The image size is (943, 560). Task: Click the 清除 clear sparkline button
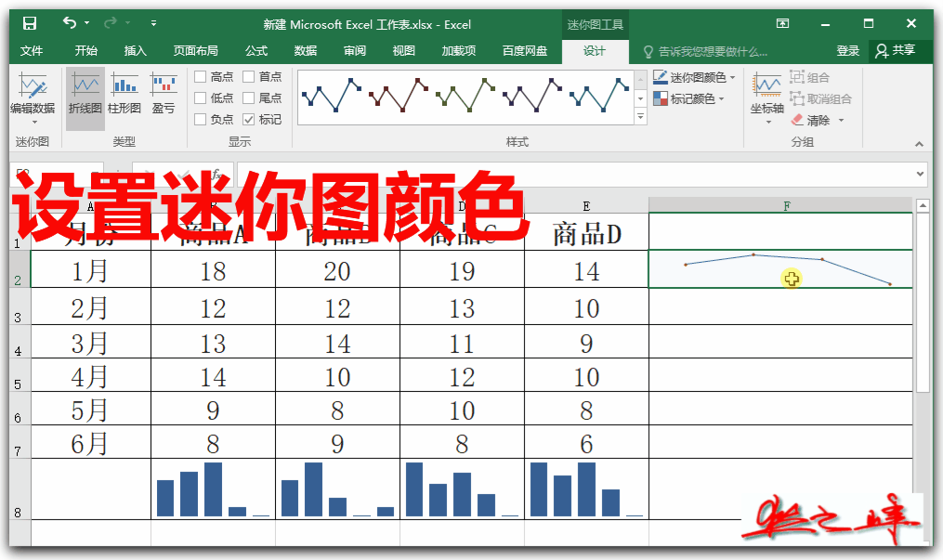click(811, 120)
